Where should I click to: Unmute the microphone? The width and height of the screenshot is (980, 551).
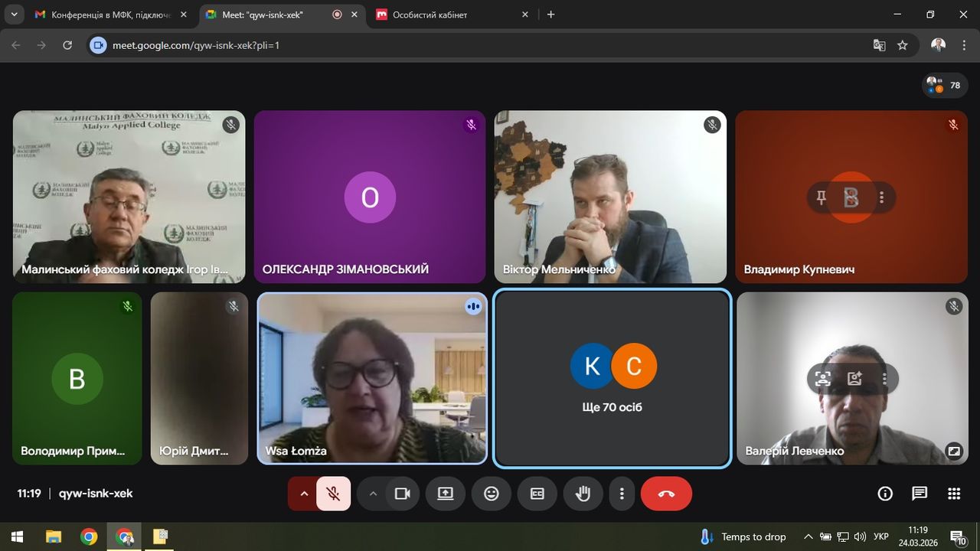333,494
